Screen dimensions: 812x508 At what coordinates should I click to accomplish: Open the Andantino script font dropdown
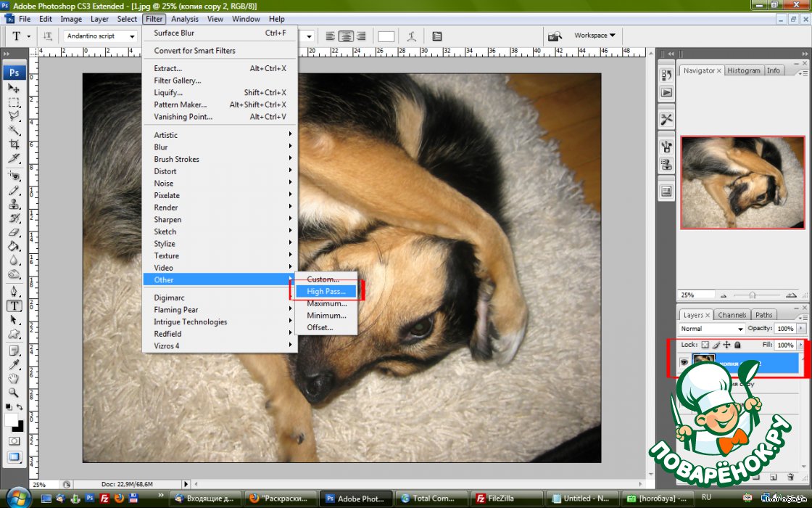(101, 36)
